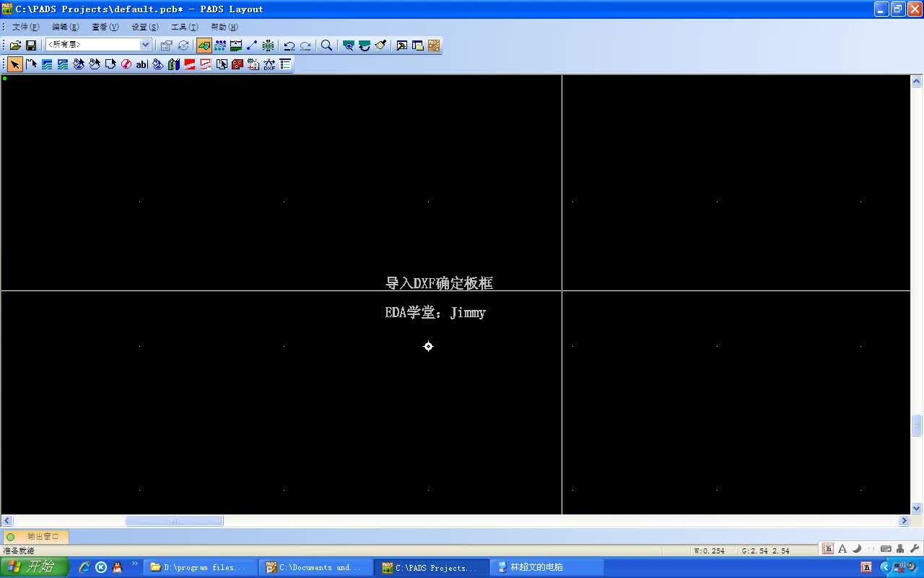Viewport: 924px width, 578px height.
Task: Select the ab| Text tool
Action: (x=142, y=64)
